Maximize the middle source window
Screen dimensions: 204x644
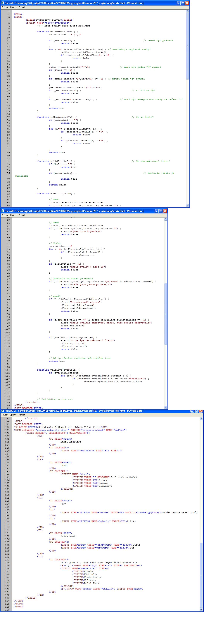(161, 211)
